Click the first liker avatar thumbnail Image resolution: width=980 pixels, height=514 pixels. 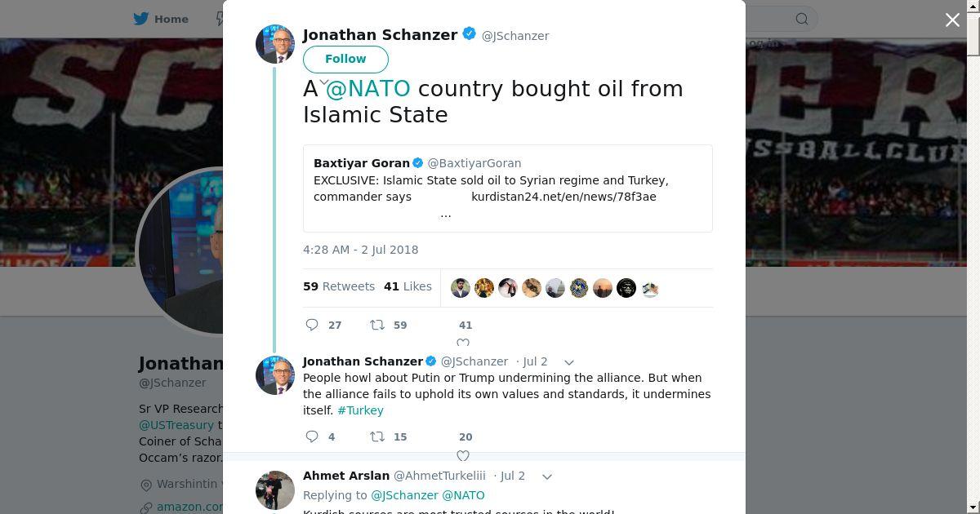(x=461, y=288)
